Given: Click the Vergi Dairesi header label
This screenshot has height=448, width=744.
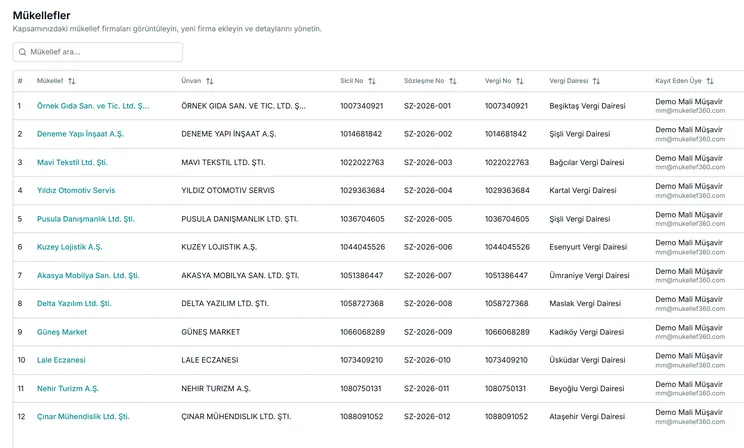Looking at the screenshot, I should (569, 81).
